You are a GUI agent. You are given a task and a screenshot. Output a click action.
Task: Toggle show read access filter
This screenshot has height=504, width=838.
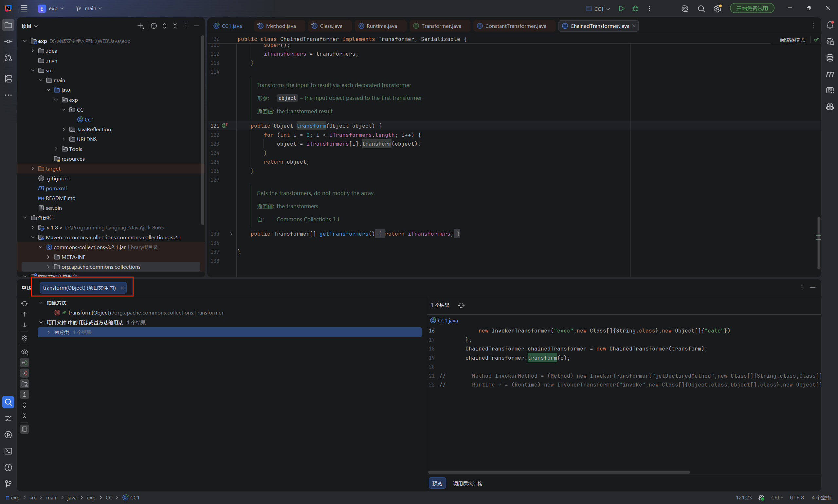pyautogui.click(x=25, y=362)
